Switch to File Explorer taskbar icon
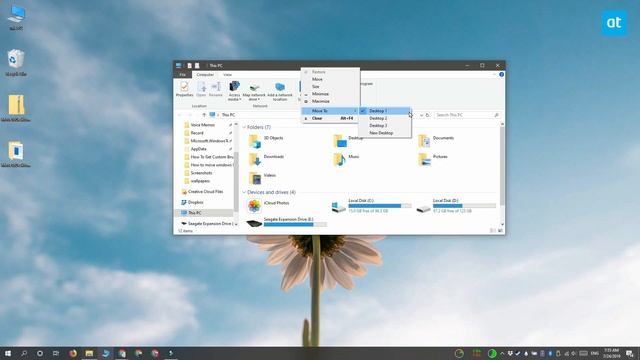 point(89,353)
